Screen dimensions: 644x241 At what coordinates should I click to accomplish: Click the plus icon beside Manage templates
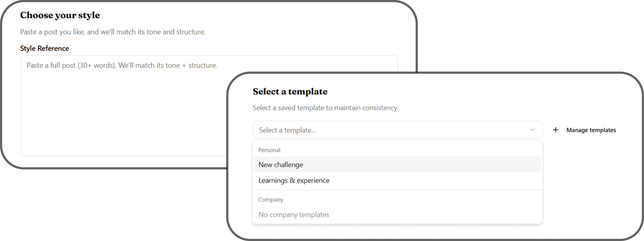555,130
